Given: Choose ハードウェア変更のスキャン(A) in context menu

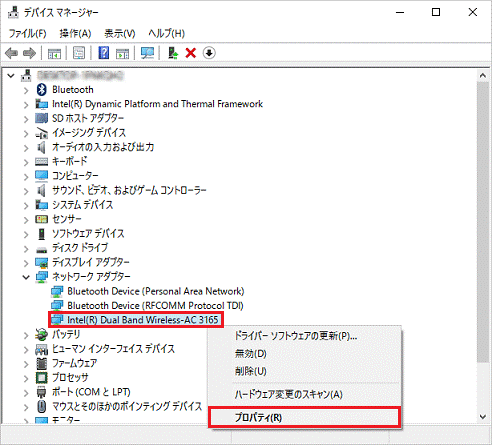Looking at the screenshot, I should pyautogui.click(x=289, y=394).
